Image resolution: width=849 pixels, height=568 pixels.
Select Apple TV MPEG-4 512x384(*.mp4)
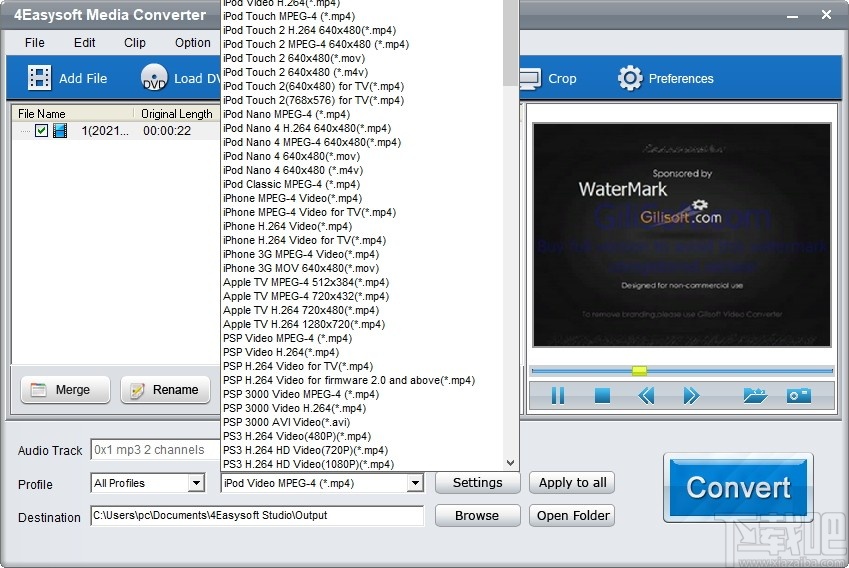(306, 282)
